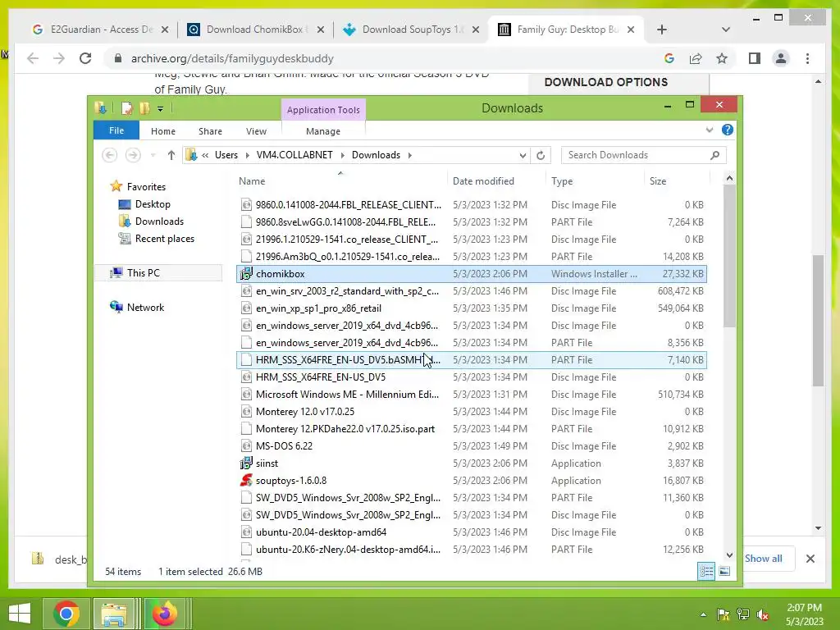Show hidden system tray icons
This screenshot has height=630, width=840.
(x=703, y=614)
